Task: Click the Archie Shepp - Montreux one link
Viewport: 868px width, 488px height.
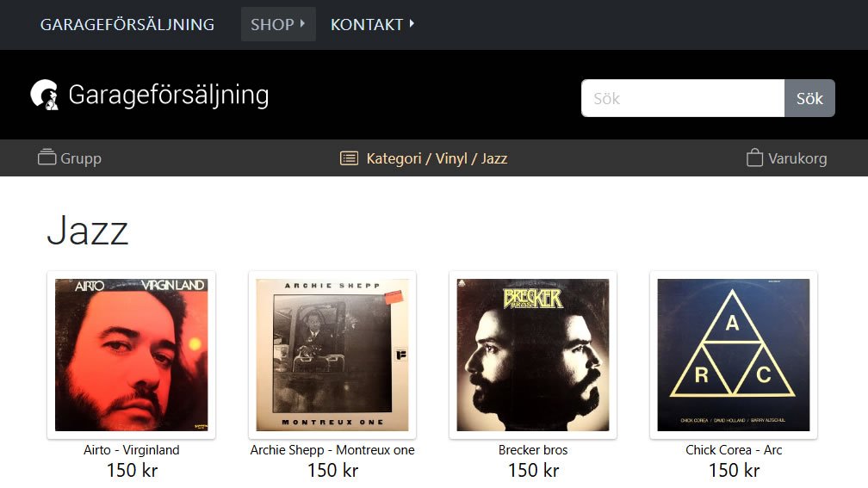Action: coord(332,450)
